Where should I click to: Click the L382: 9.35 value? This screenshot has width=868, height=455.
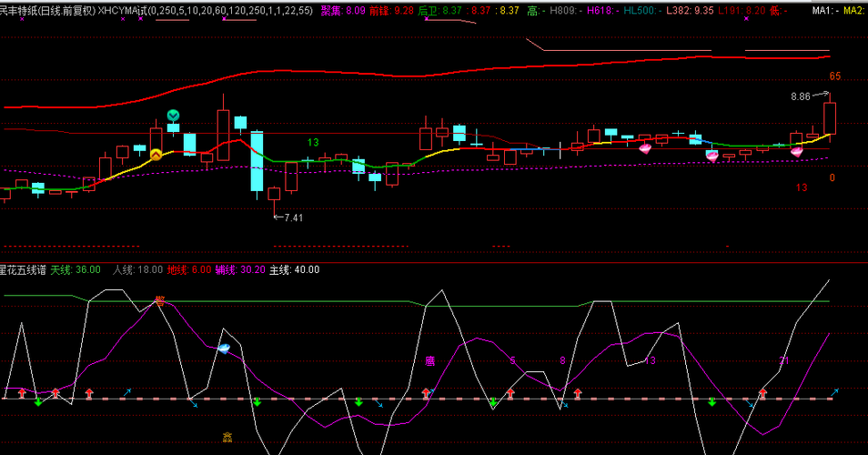[690, 11]
